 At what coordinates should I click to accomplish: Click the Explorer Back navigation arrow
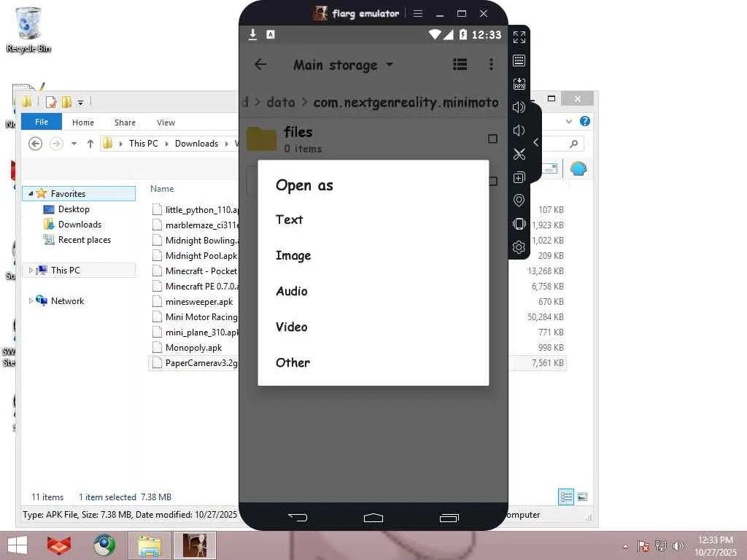[x=35, y=144]
